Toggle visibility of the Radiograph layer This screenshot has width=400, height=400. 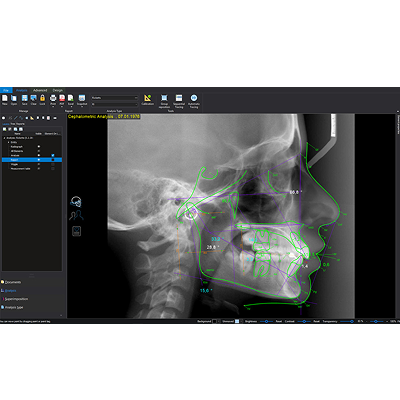(39, 146)
